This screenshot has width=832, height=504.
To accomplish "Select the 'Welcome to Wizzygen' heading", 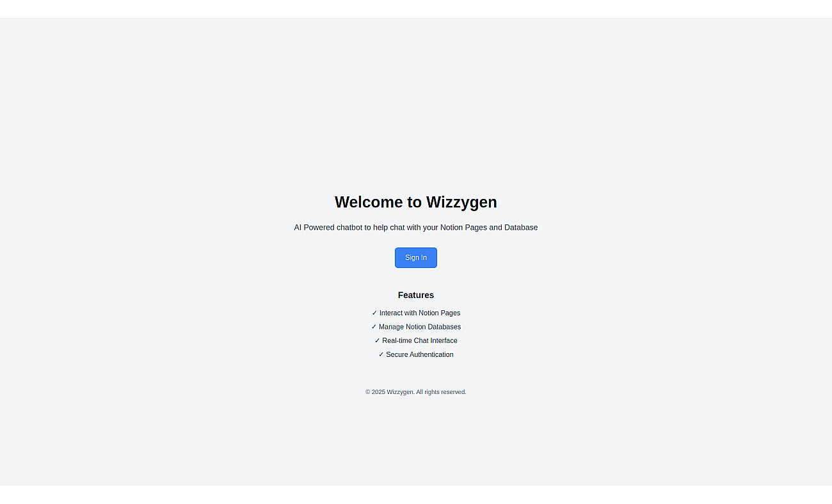I will coord(416,202).
